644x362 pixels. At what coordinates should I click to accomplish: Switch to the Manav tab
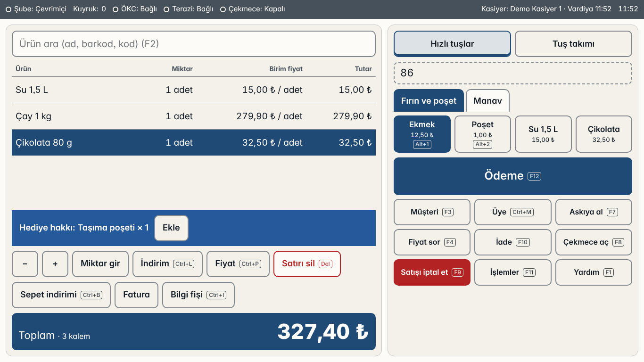tap(487, 101)
